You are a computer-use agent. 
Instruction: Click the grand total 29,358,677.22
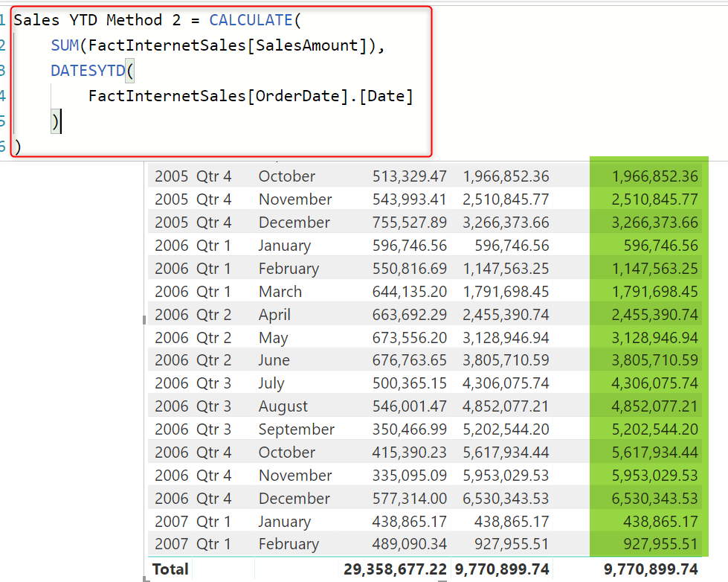tap(395, 569)
